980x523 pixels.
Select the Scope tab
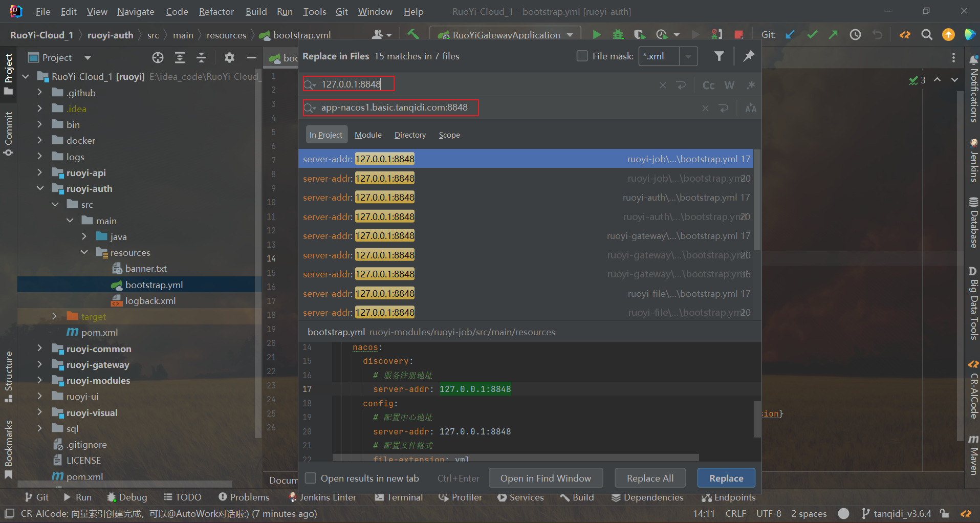[x=449, y=135]
